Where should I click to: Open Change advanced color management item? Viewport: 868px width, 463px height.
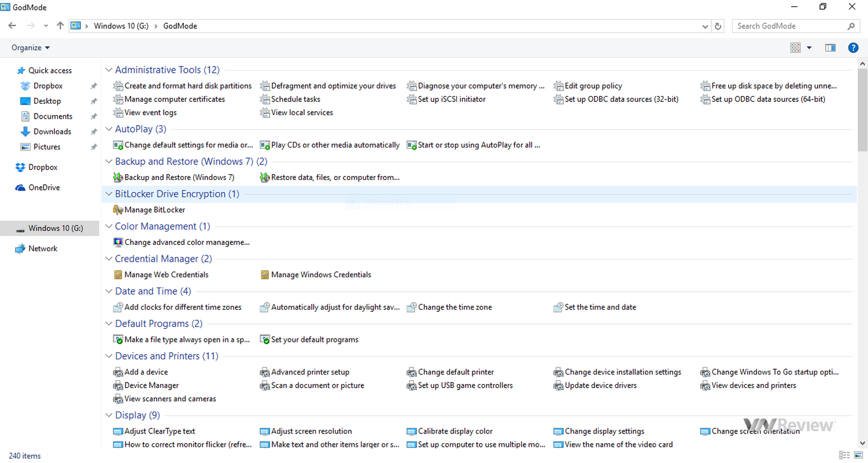coord(182,242)
